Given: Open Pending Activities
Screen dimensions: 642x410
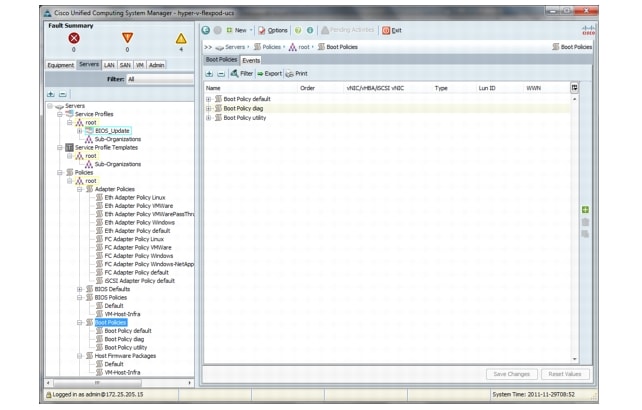Looking at the screenshot, I should (x=348, y=30).
